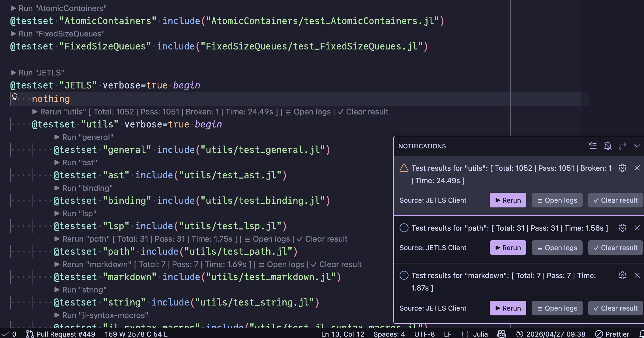Run "string" testset code lens
The image size is (644, 338).
[x=80, y=290]
